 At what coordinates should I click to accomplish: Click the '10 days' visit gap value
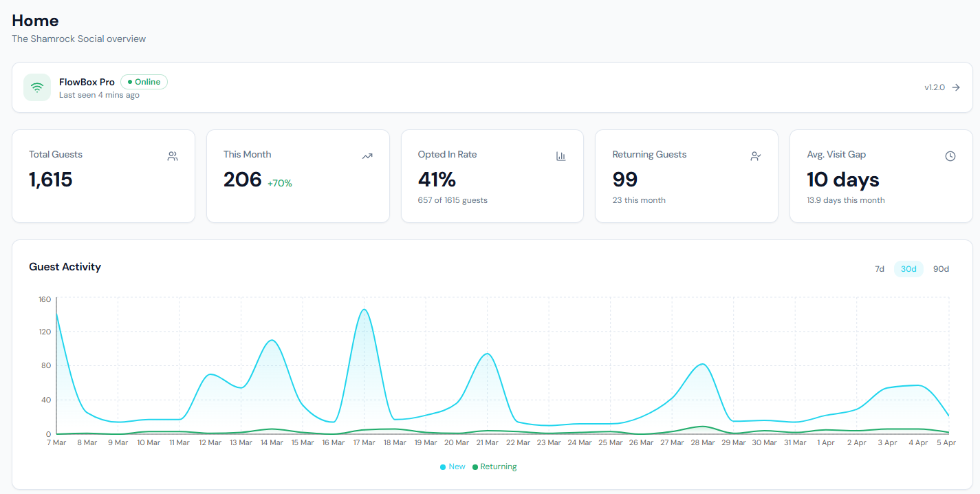pos(843,180)
